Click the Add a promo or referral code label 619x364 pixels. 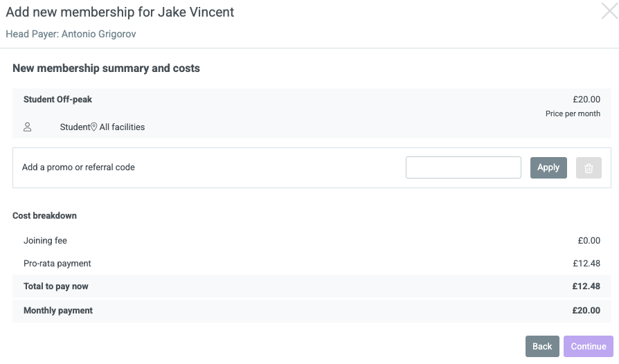click(78, 167)
